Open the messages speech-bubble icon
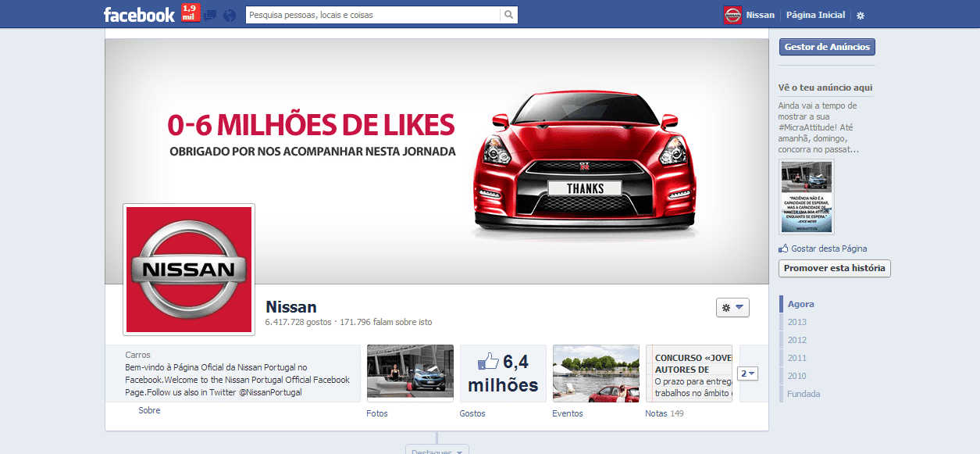Viewport: 980px width, 454px height. coord(210,15)
